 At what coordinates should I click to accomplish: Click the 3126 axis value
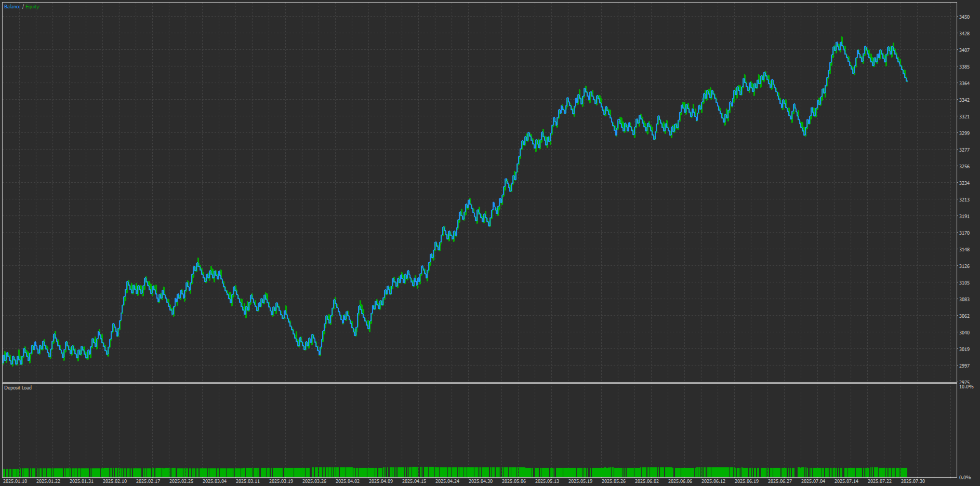[964, 266]
